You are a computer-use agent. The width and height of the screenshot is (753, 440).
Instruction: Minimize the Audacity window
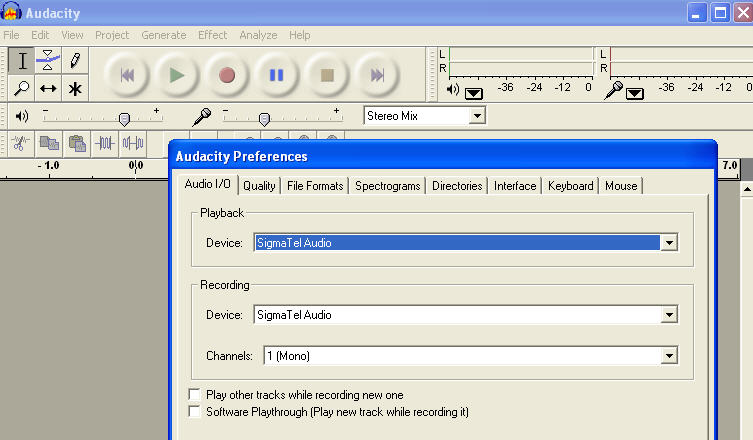[x=696, y=13]
